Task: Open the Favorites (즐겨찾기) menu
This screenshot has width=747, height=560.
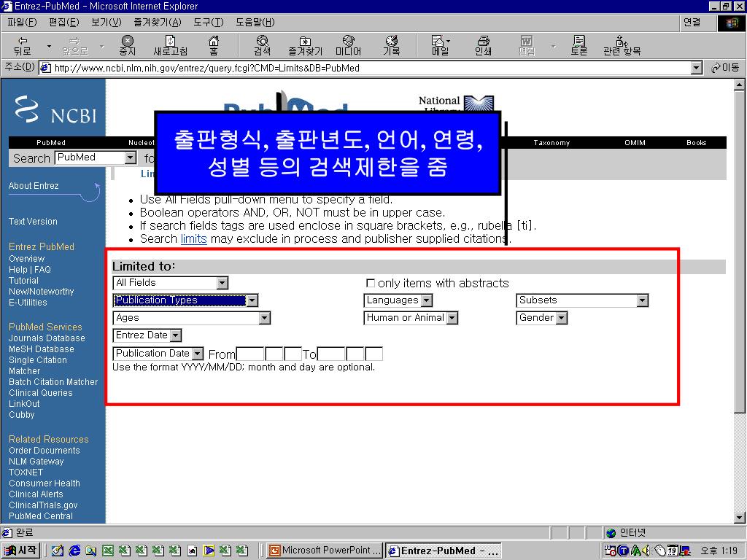Action: [158, 22]
